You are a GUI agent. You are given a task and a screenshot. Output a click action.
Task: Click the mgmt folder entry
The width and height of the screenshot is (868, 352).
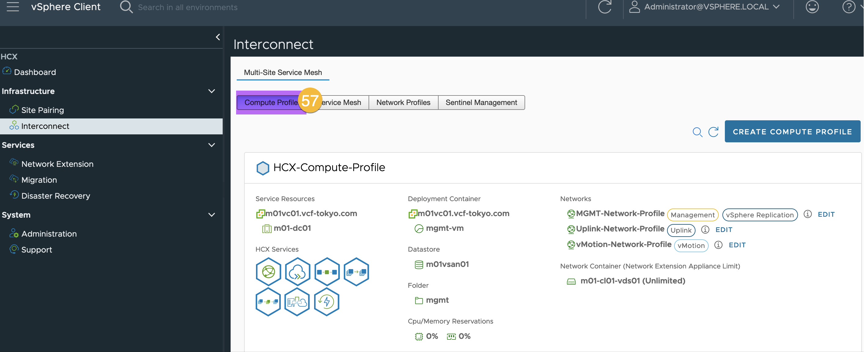(437, 300)
